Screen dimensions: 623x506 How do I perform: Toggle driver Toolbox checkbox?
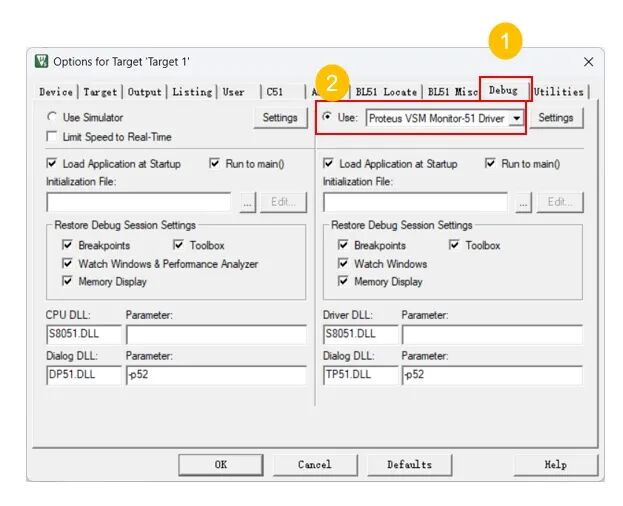click(454, 245)
